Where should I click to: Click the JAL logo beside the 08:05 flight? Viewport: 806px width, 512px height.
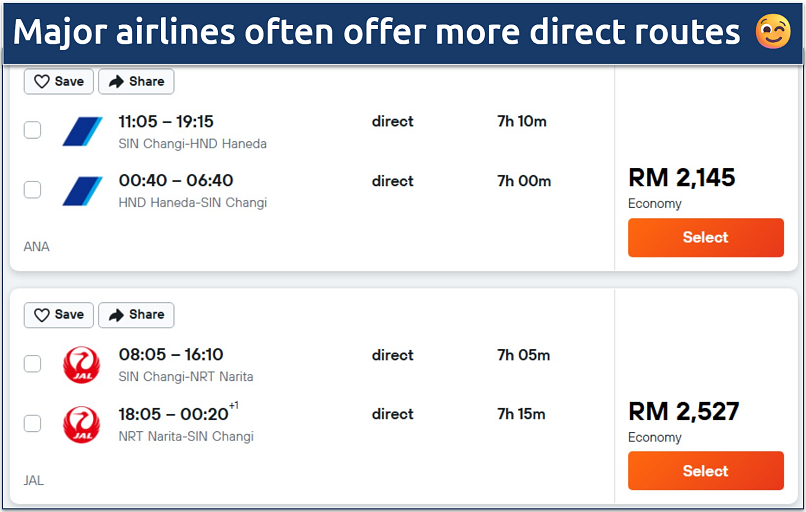pyautogui.click(x=82, y=365)
